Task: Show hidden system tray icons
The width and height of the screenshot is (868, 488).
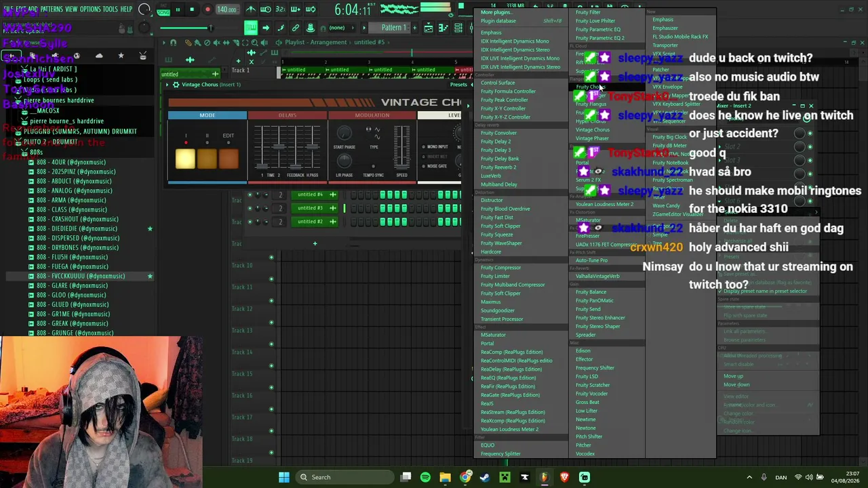Action: [x=749, y=477]
